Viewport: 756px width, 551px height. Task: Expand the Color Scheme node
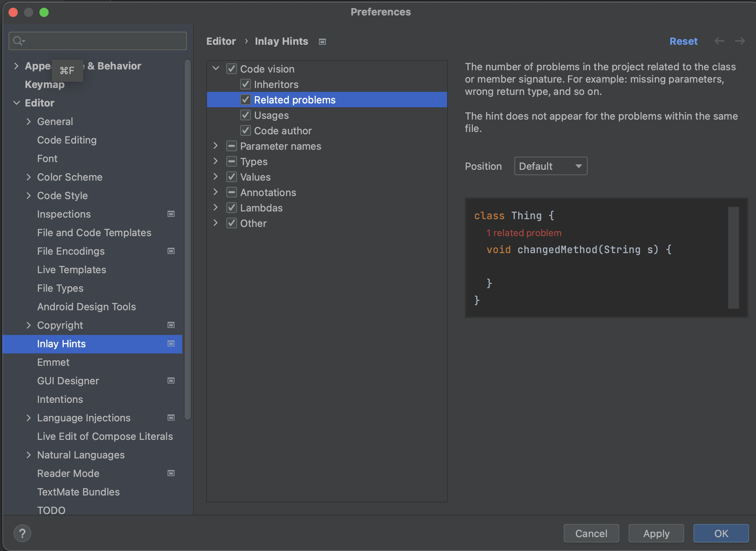(29, 177)
